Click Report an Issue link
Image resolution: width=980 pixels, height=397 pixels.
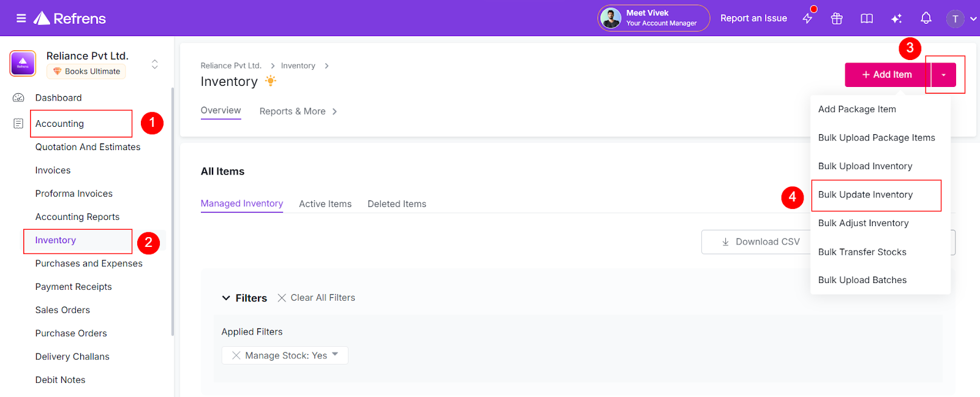click(x=753, y=18)
